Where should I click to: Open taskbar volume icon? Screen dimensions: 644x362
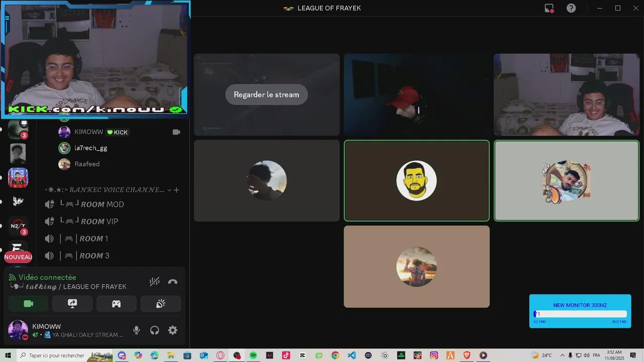[x=587, y=355]
